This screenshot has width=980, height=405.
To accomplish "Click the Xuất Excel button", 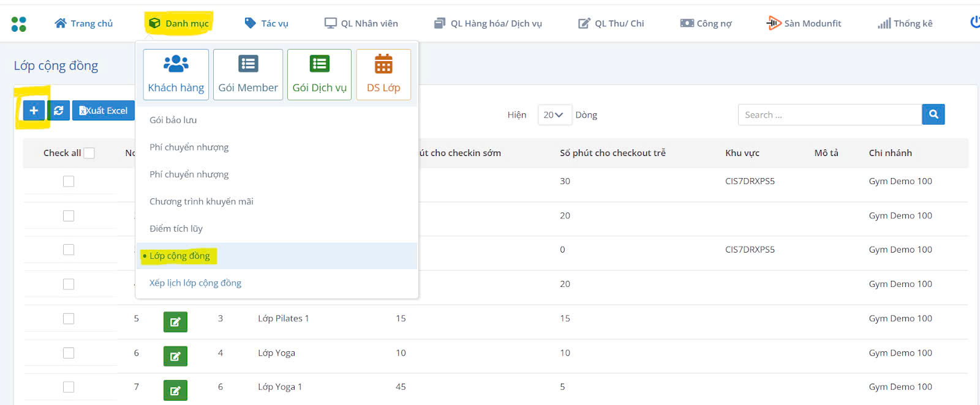I will (104, 111).
